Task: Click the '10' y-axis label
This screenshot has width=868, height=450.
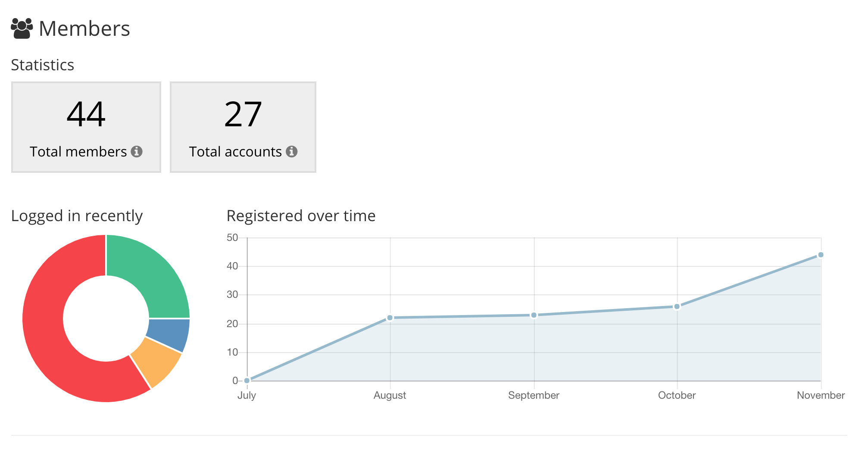Action: tap(232, 352)
